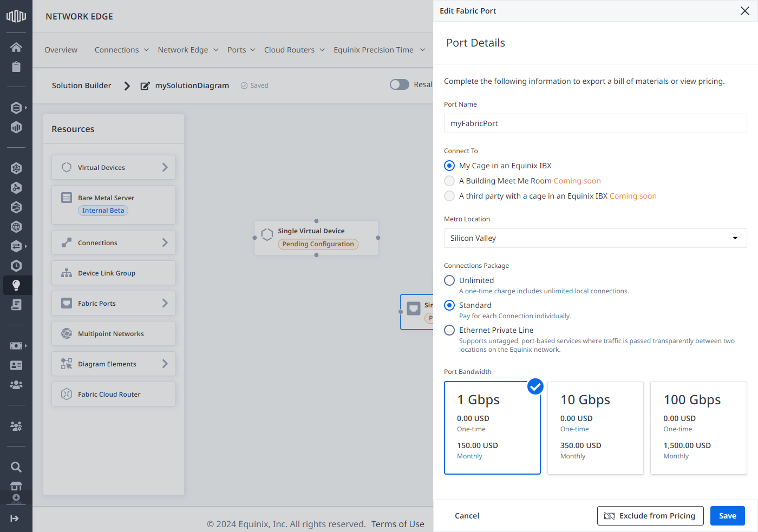Click the top connector dot on Single Virtual Device
The image size is (758, 532).
click(x=316, y=221)
